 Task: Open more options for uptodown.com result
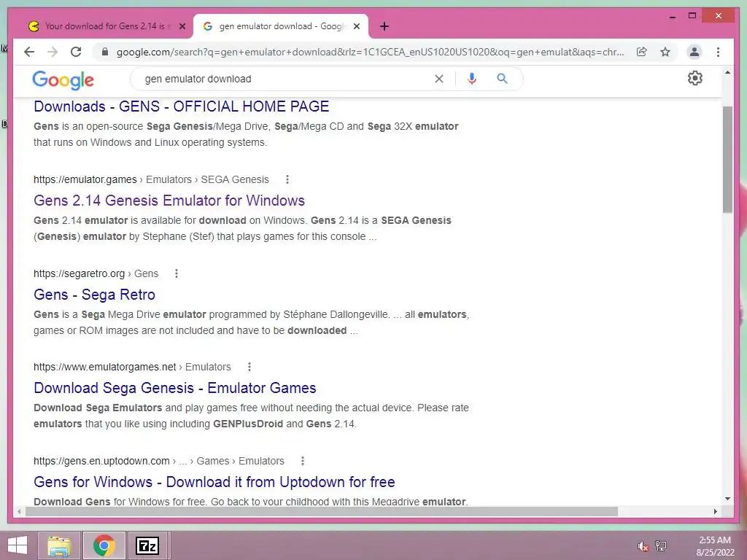(x=303, y=461)
